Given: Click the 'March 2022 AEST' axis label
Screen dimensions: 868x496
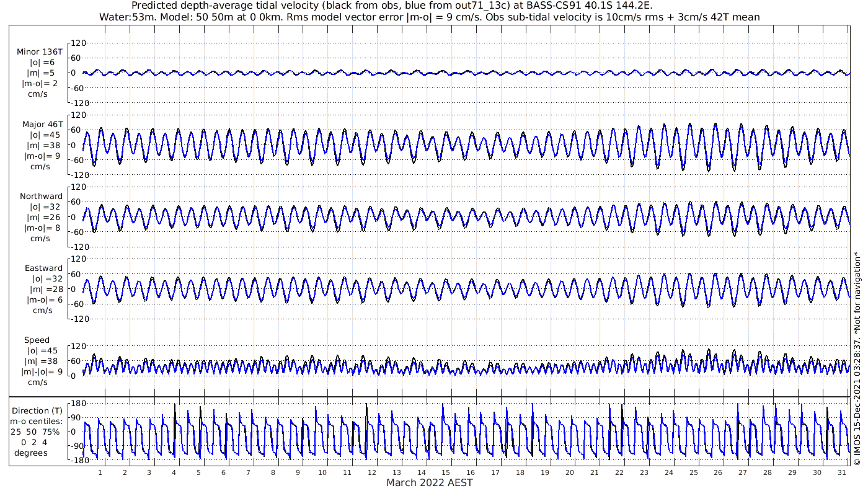Looking at the screenshot, I should point(430,483).
